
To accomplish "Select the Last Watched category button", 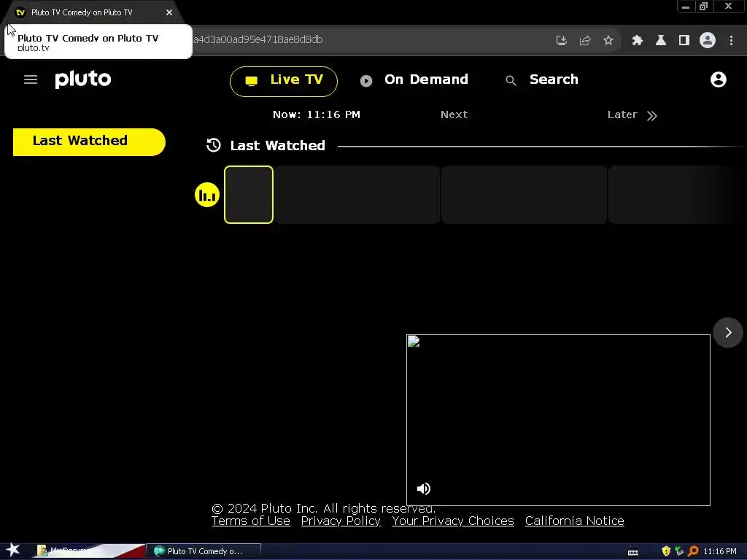I will 89,141.
